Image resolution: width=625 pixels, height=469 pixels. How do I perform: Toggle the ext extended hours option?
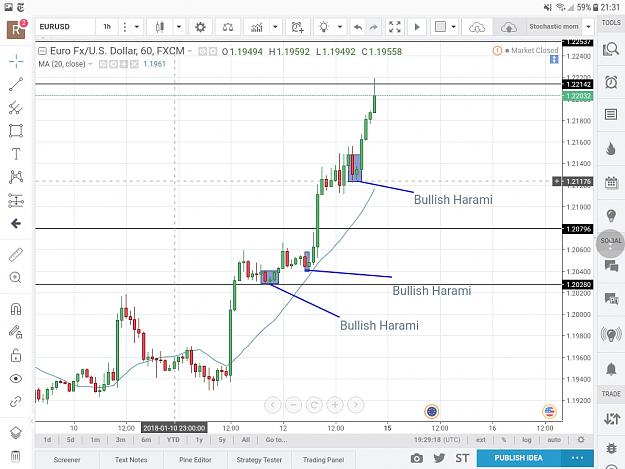pos(481,440)
